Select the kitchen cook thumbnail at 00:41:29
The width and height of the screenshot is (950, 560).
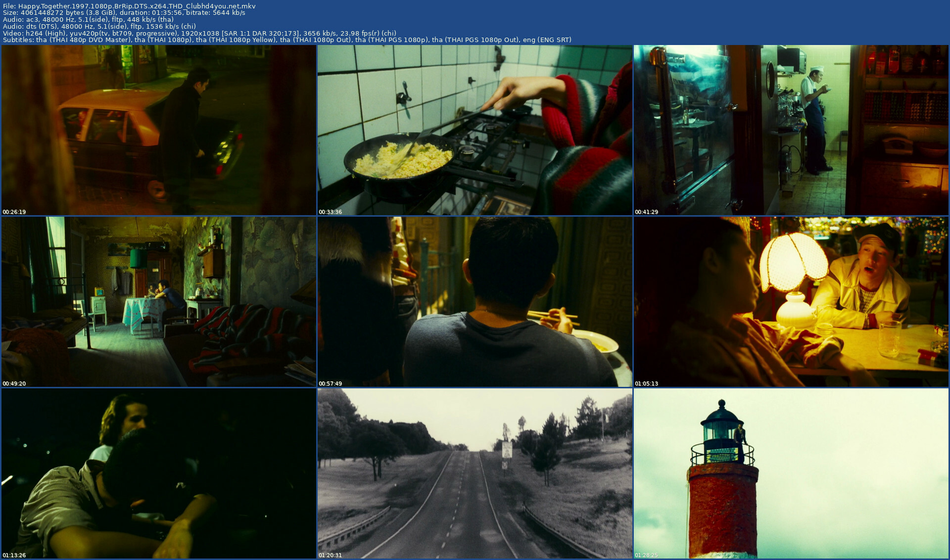[x=791, y=130]
